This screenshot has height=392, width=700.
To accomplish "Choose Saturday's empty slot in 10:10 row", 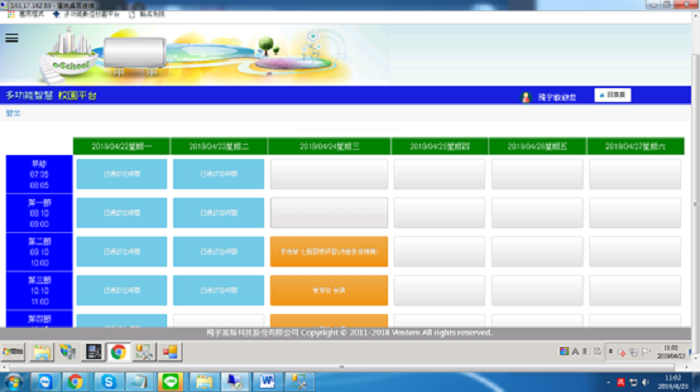I will [x=635, y=291].
